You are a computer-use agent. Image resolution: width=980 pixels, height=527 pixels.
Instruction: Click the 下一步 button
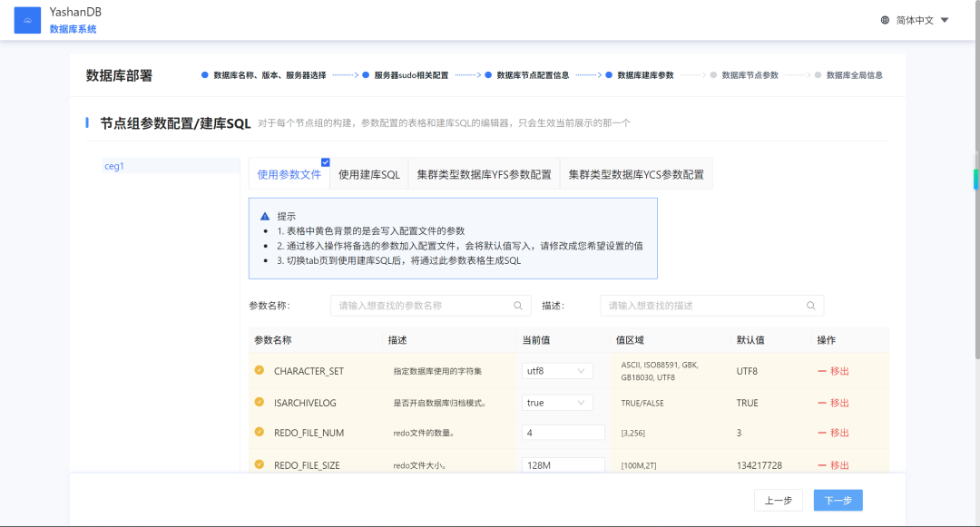(x=838, y=500)
